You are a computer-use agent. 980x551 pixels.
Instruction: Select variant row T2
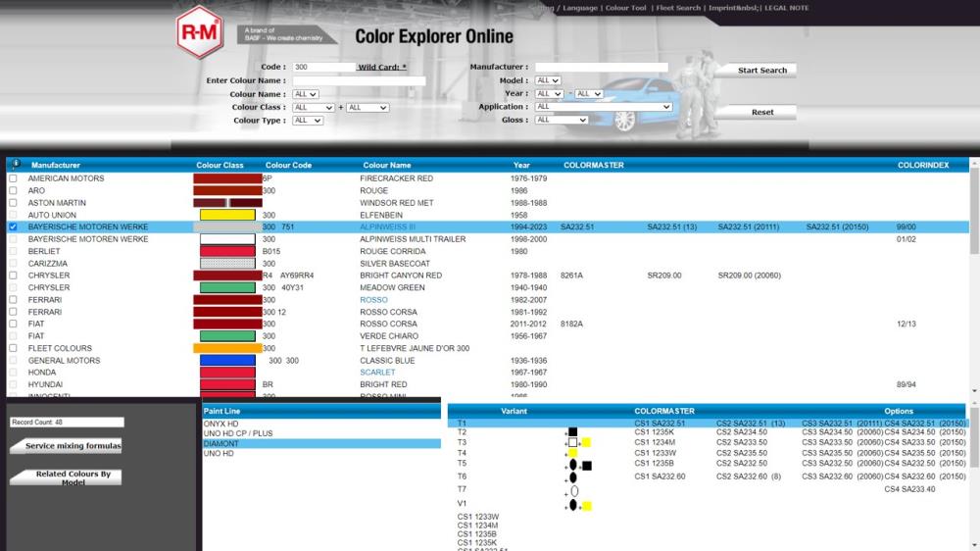707,432
